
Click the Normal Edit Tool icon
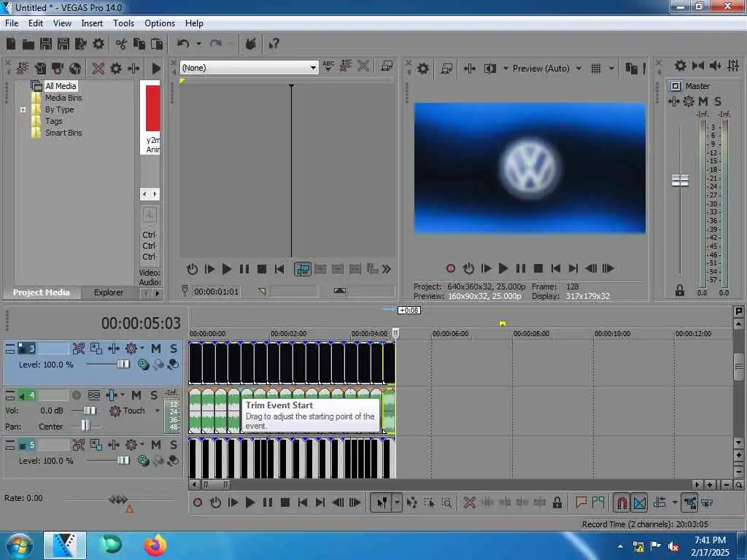pos(382,502)
